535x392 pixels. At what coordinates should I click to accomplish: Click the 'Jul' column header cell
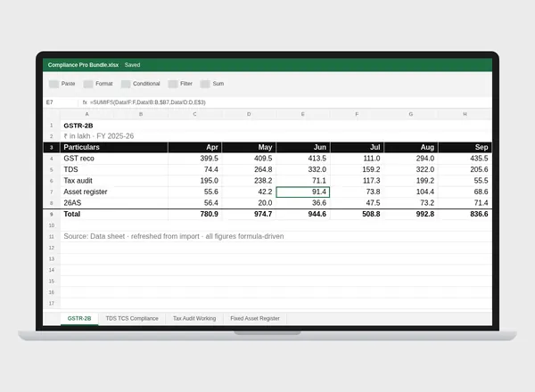[x=357, y=147]
